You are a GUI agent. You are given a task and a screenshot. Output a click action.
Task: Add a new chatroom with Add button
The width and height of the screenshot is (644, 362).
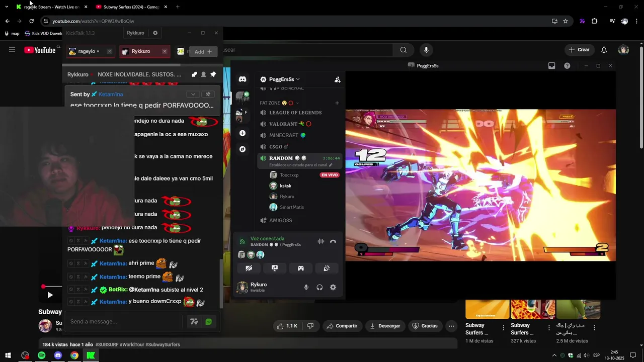click(203, 52)
